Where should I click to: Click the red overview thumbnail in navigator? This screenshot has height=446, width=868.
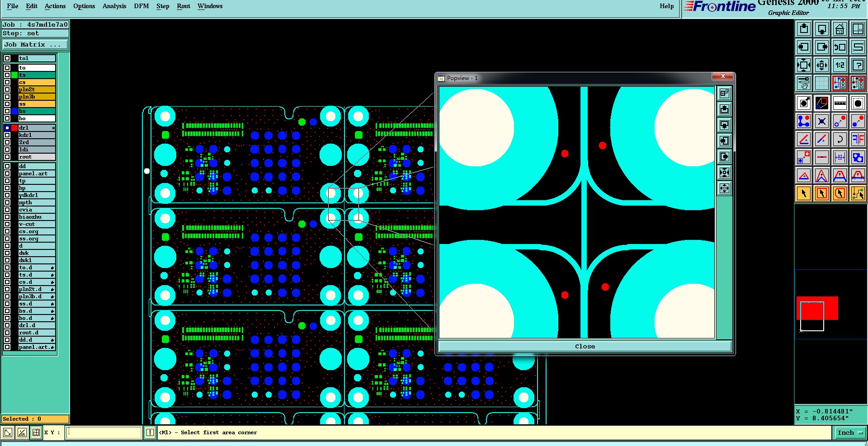pos(817,308)
